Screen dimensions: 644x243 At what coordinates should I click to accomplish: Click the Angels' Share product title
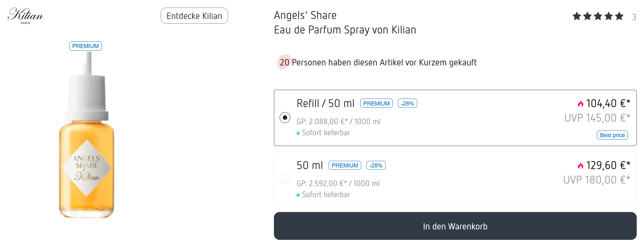click(305, 15)
